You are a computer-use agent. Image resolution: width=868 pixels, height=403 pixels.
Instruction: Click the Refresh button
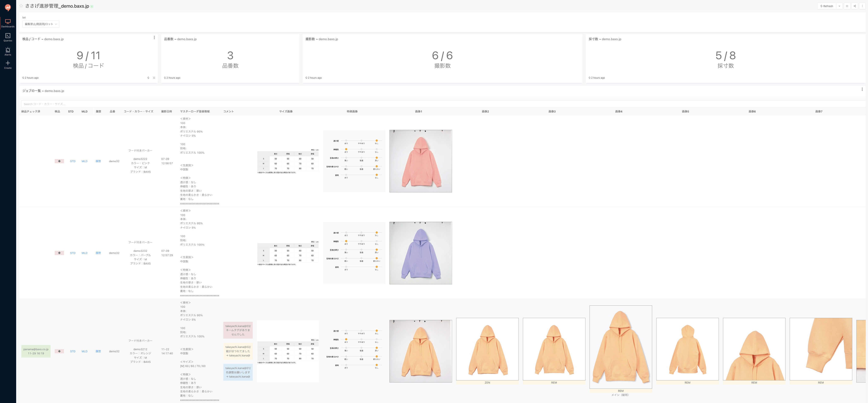coord(827,6)
